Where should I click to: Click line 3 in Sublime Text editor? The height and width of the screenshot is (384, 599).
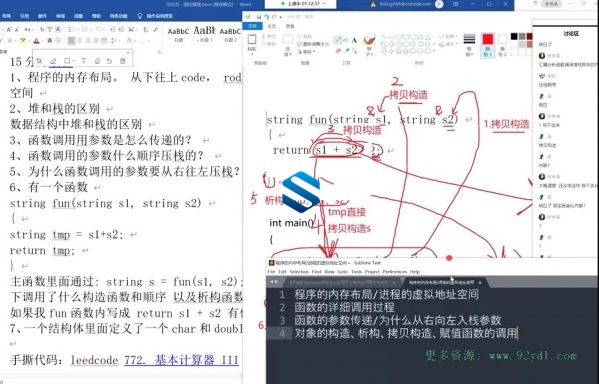(398, 320)
